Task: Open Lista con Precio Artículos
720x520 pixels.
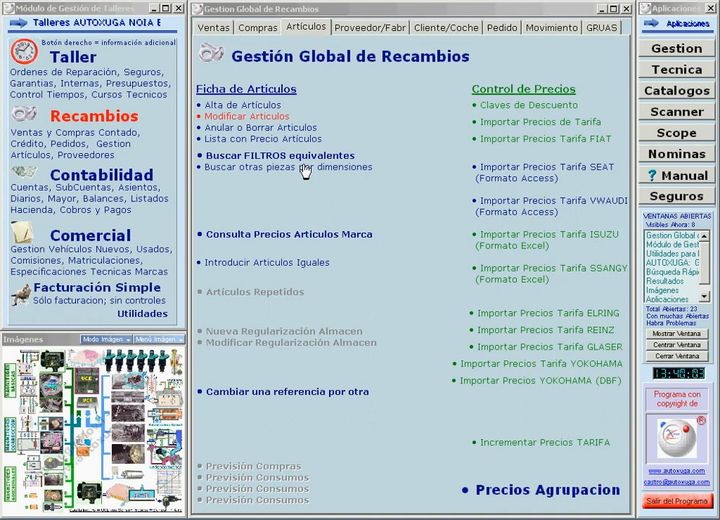Action: tap(263, 139)
